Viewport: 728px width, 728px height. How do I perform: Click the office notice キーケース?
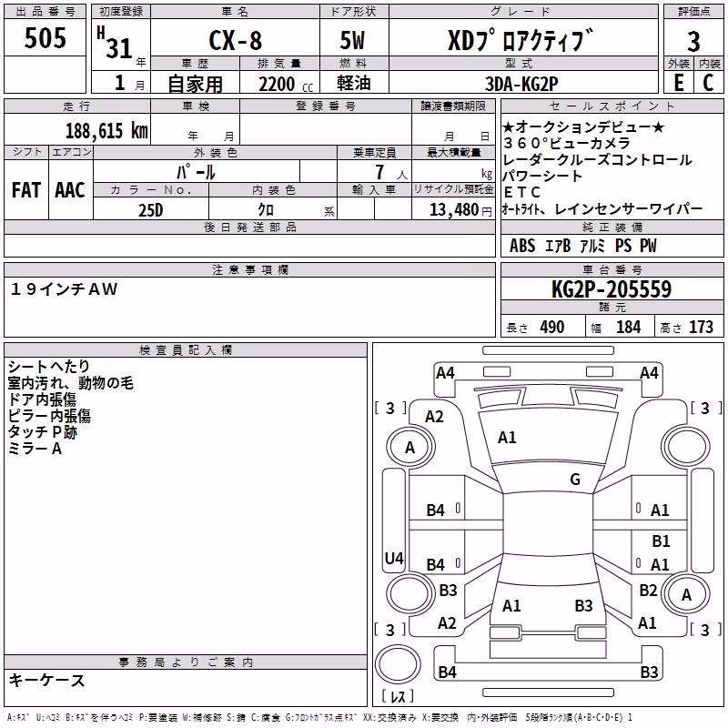(x=47, y=680)
